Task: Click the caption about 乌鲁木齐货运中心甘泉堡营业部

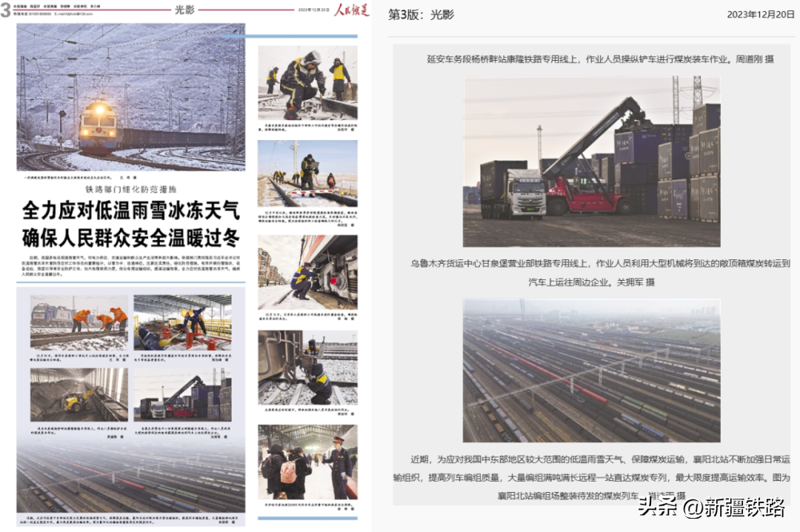Action: [x=591, y=272]
